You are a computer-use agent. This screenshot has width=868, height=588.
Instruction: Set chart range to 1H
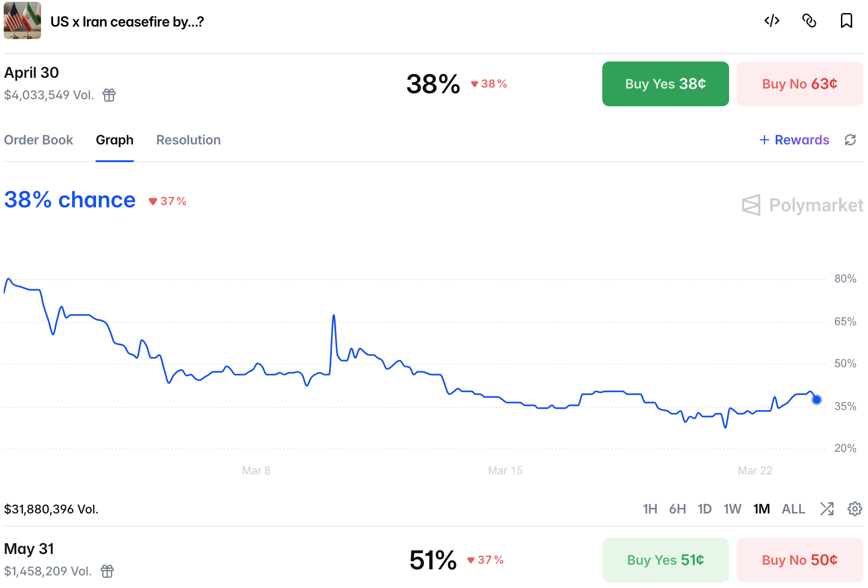650,509
